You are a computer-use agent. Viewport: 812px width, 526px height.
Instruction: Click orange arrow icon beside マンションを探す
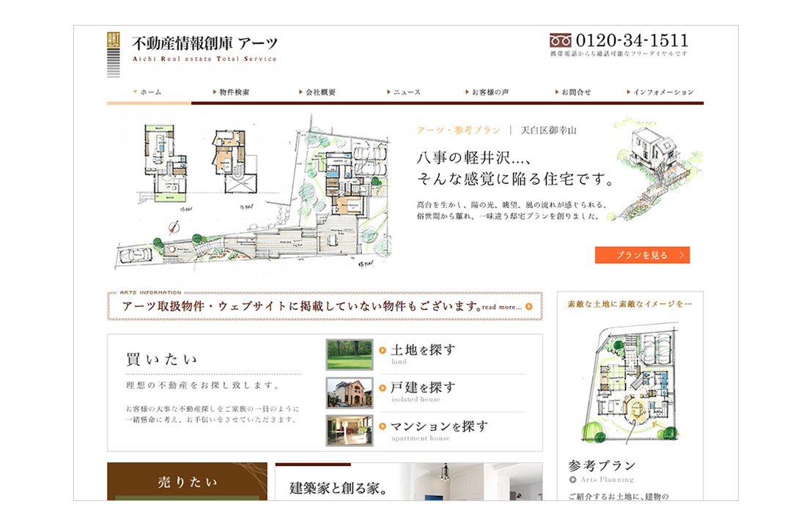(x=383, y=426)
